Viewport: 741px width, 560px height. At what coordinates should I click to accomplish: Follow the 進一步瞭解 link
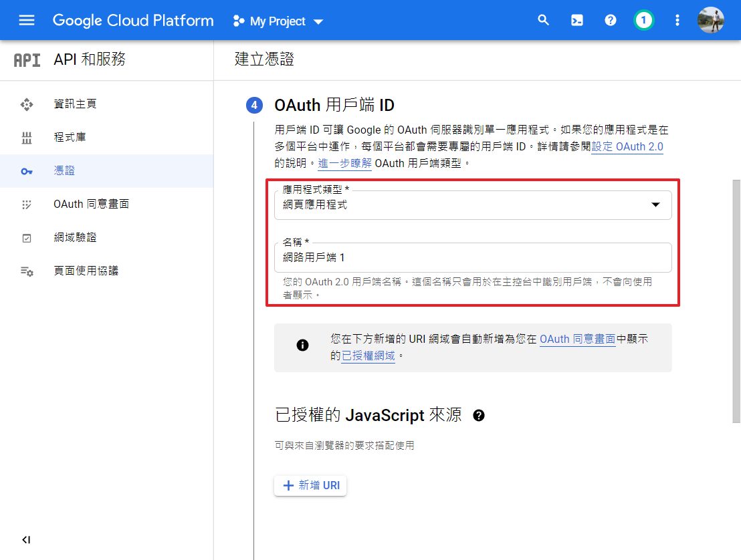(344, 163)
